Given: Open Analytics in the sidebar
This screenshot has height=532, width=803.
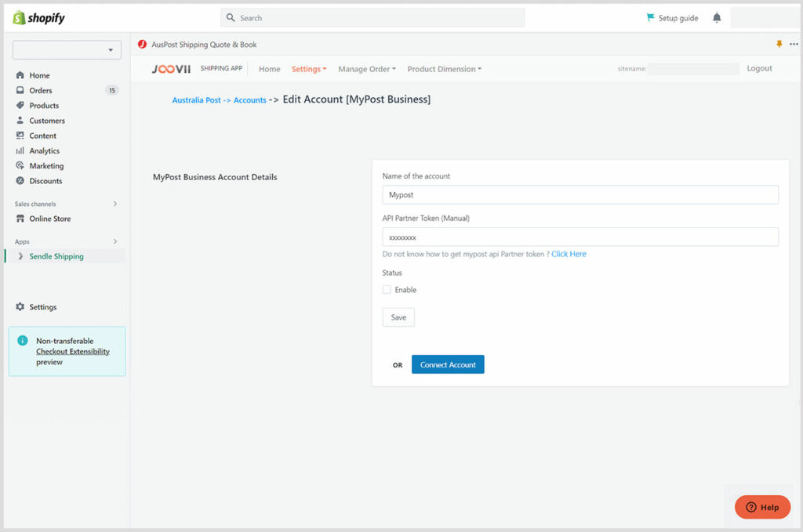Looking at the screenshot, I should pos(45,151).
